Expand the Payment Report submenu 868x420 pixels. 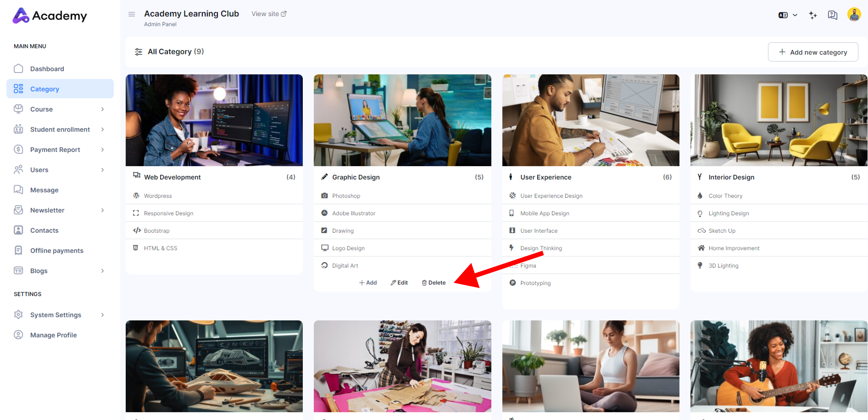point(103,149)
